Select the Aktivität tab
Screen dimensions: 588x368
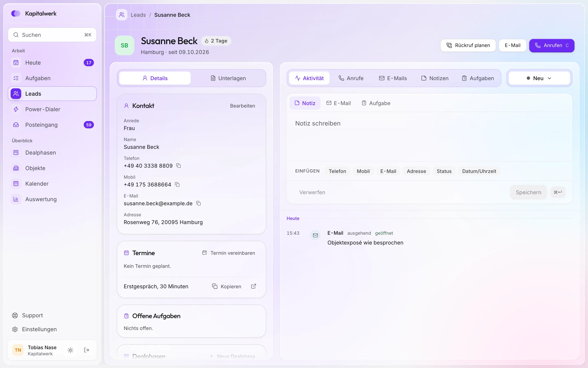click(x=309, y=78)
